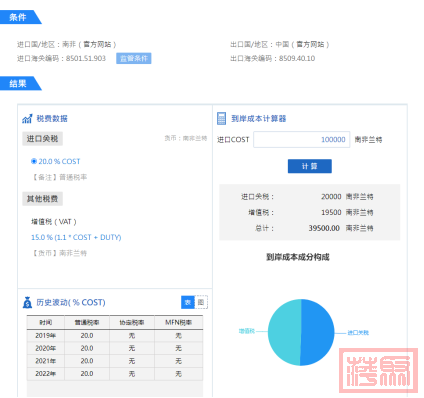This screenshot has width=424, height=398.
Task: Click the 进口关税 result value 20000
Action: (x=331, y=197)
